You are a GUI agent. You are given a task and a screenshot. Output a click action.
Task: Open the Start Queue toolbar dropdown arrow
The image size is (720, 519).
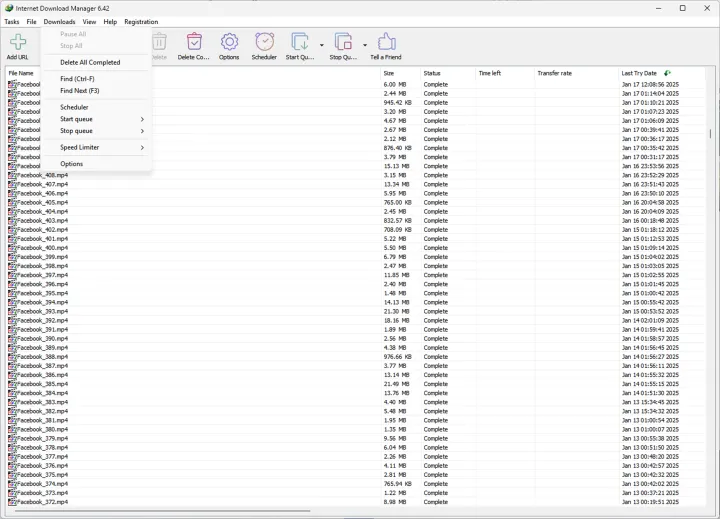pyautogui.click(x=321, y=45)
